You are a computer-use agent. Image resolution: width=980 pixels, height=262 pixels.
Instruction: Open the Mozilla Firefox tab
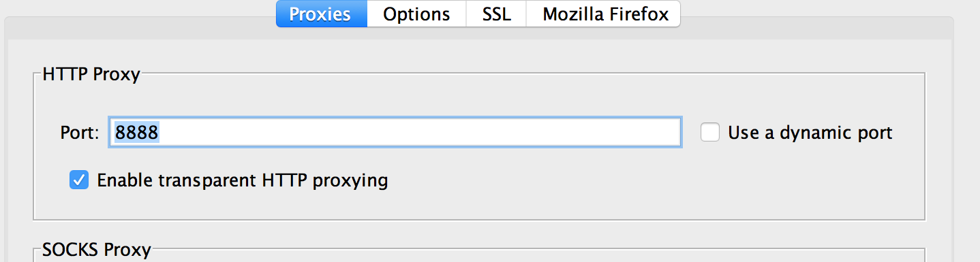(604, 14)
